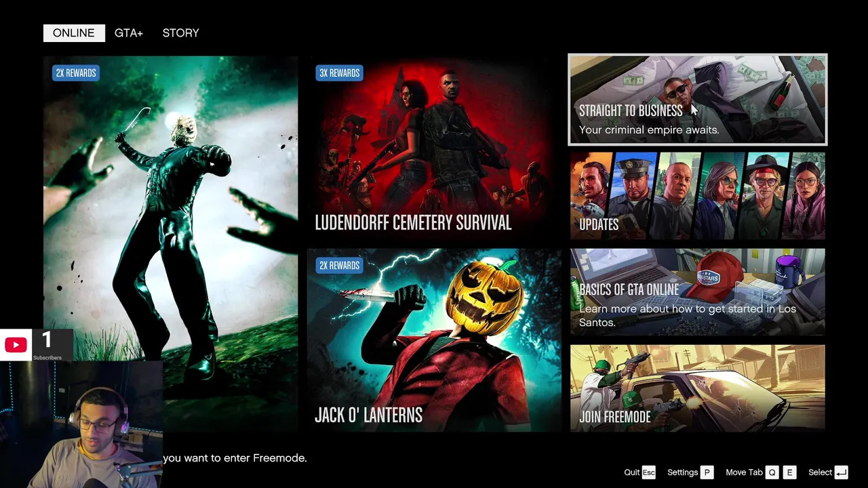Click the streamer webcam overlay

tap(81, 425)
